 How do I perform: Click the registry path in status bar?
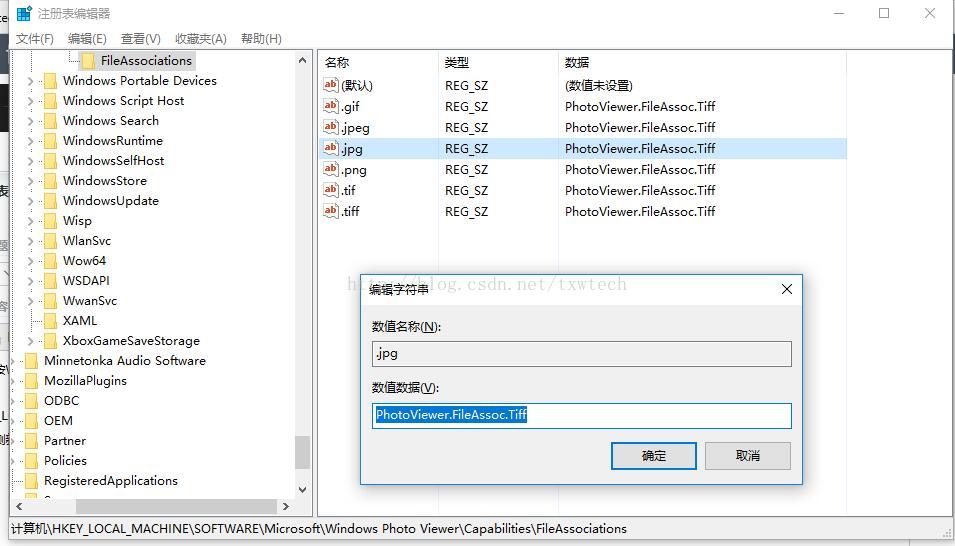(319, 528)
